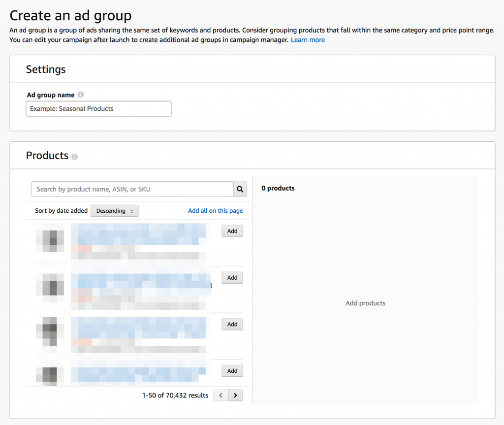Click the second product's thumbnail image

coord(50,288)
